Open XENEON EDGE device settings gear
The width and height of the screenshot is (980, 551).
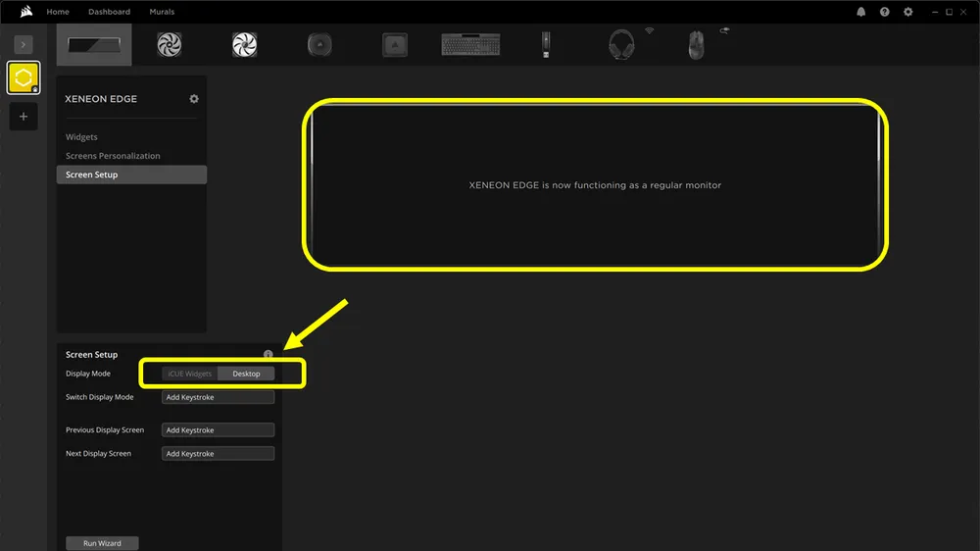[194, 99]
